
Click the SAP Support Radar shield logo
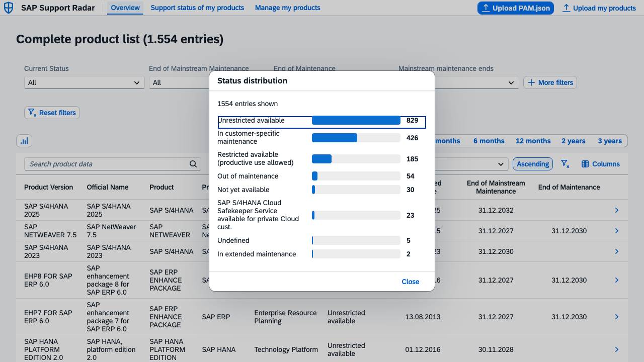(x=9, y=8)
